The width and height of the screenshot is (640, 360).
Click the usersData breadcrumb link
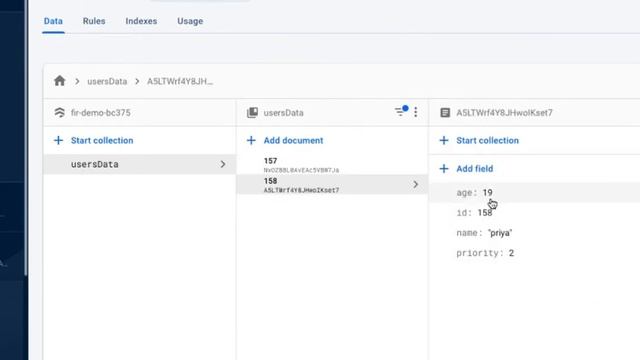click(x=107, y=81)
